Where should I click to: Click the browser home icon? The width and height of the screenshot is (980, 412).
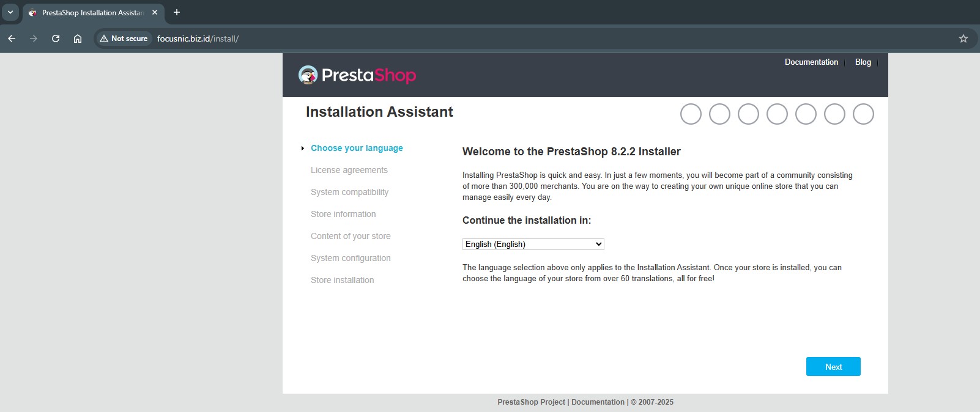tap(78, 39)
